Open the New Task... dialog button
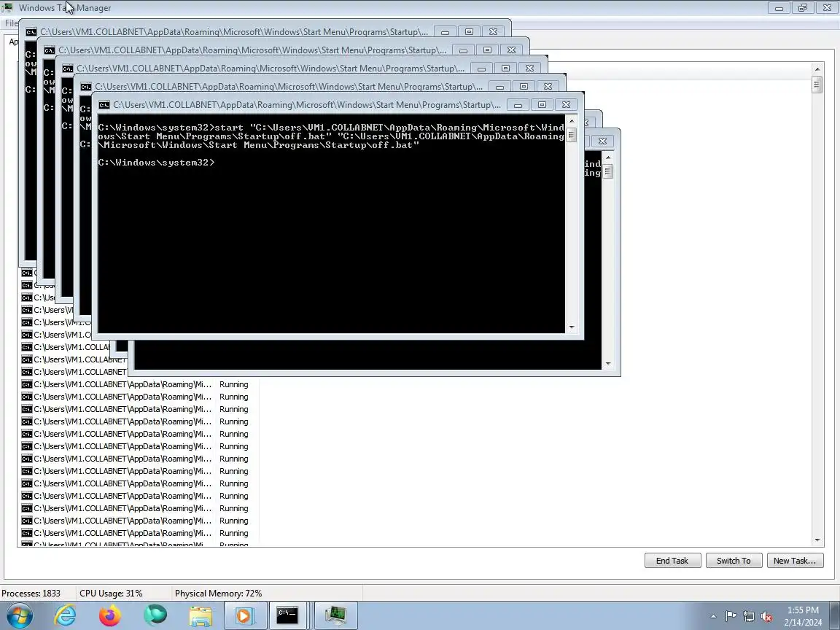 (795, 560)
